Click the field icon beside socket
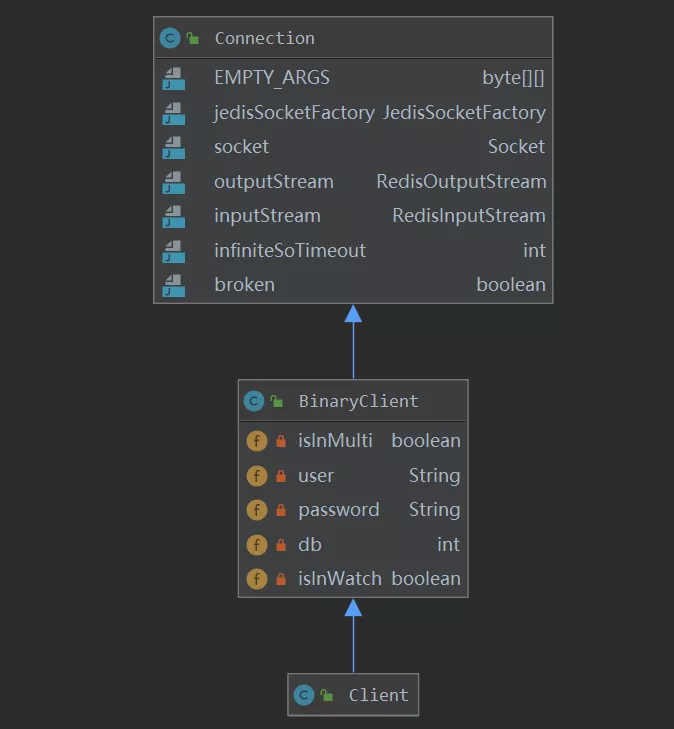This screenshot has height=729, width=674. pos(174,147)
